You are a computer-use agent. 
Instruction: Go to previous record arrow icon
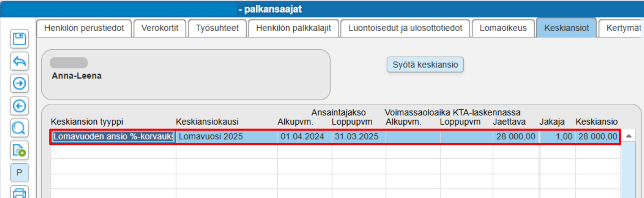[x=19, y=106]
